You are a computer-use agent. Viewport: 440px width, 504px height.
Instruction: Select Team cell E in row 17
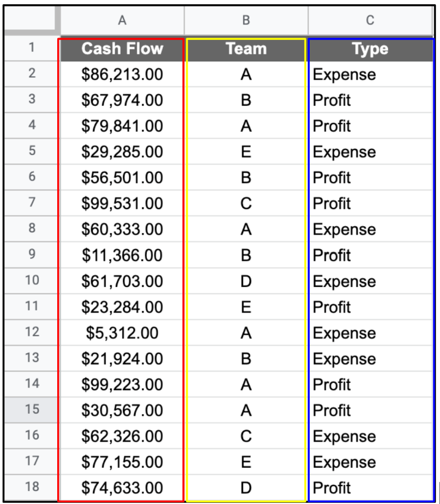[x=246, y=462]
